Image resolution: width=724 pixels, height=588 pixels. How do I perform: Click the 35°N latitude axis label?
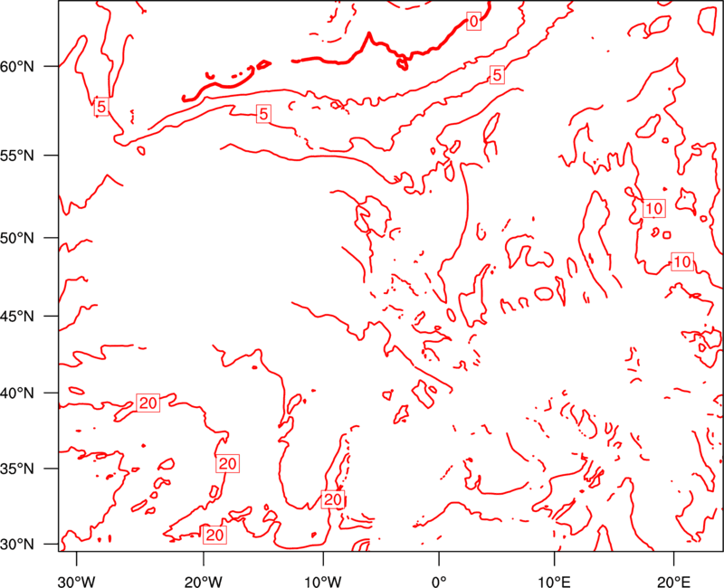(x=17, y=469)
